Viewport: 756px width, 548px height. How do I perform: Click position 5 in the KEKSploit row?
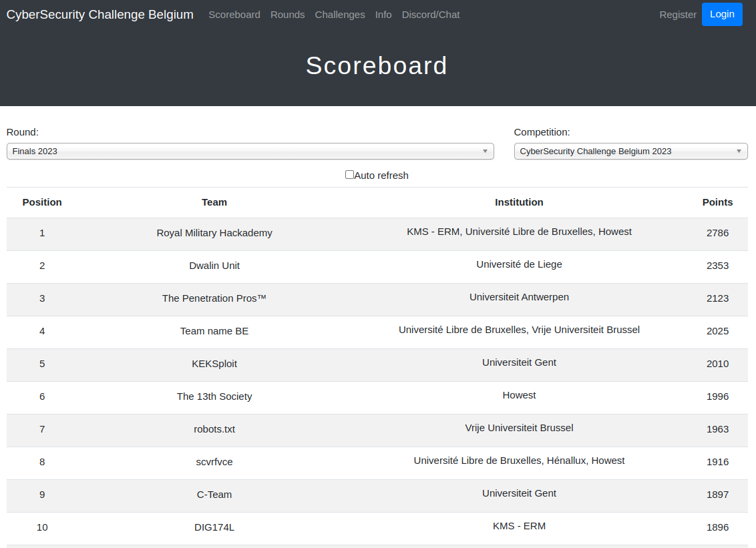pyautogui.click(x=42, y=364)
